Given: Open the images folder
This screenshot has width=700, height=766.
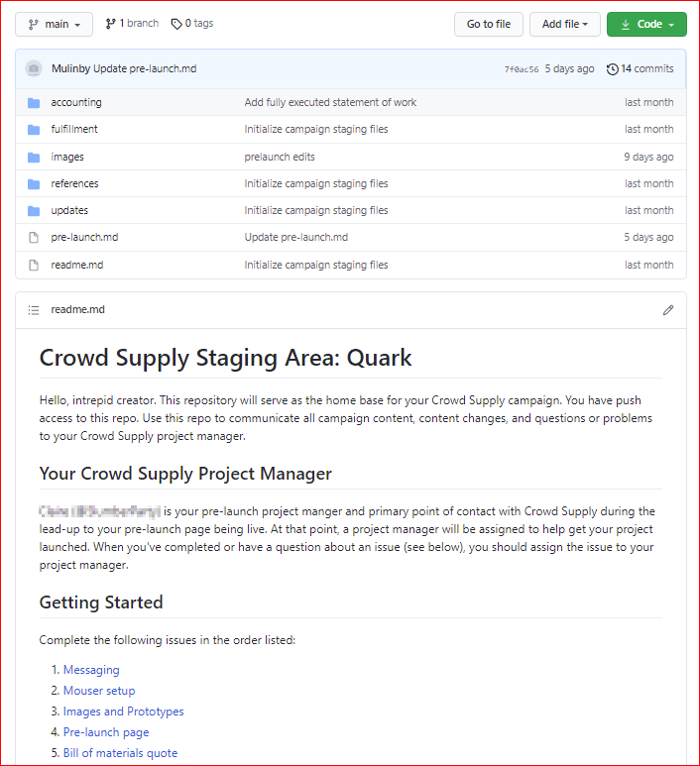Looking at the screenshot, I should coord(67,157).
